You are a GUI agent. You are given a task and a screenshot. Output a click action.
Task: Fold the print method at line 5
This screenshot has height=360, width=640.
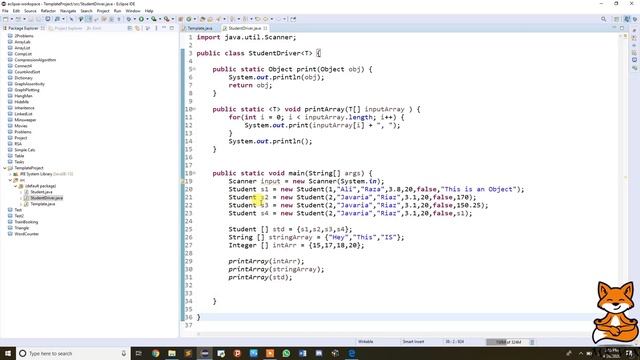pyautogui.click(x=194, y=69)
